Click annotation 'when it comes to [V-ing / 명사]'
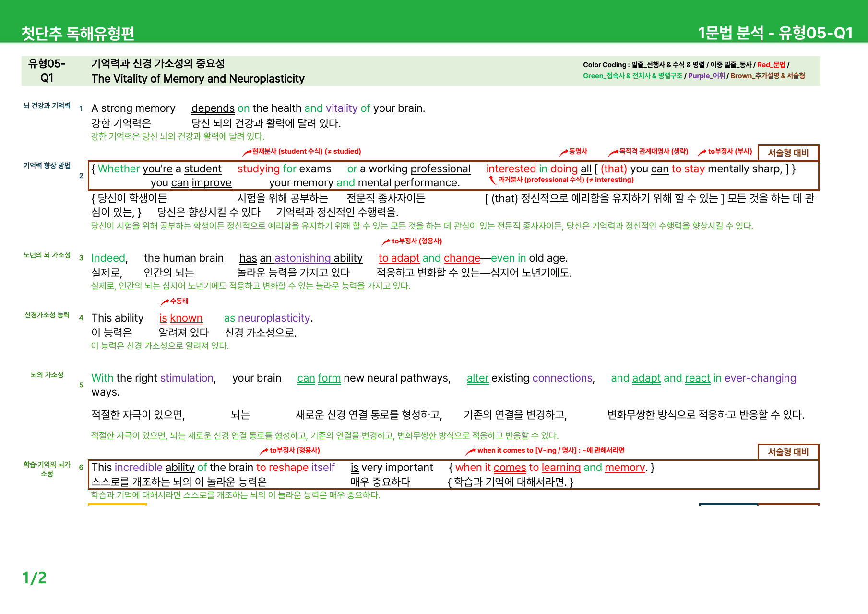 [x=551, y=450]
